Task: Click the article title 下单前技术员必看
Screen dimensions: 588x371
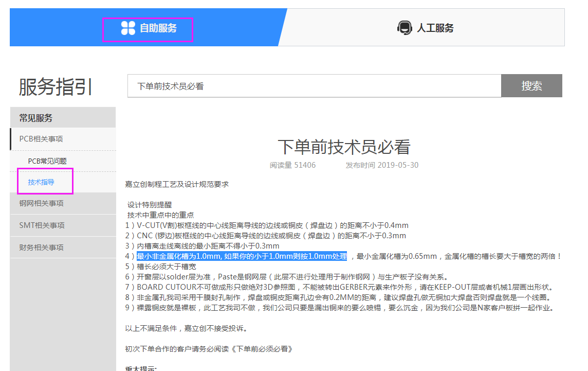Action: coord(344,147)
